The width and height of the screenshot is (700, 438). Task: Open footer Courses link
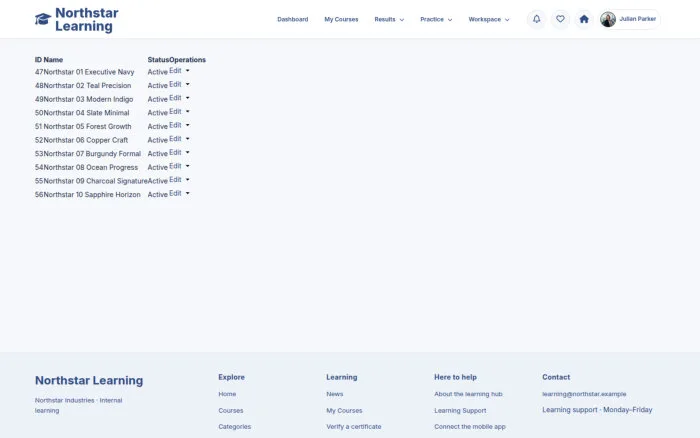click(x=231, y=410)
